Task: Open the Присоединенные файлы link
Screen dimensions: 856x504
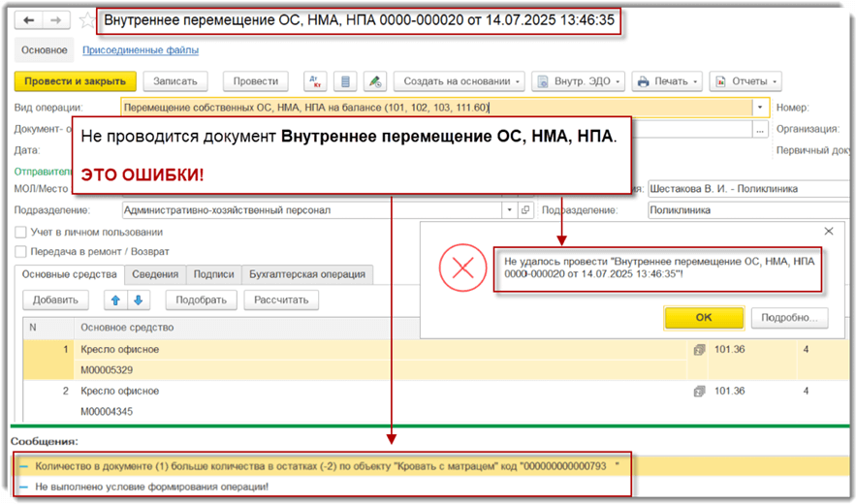Action: click(x=141, y=50)
